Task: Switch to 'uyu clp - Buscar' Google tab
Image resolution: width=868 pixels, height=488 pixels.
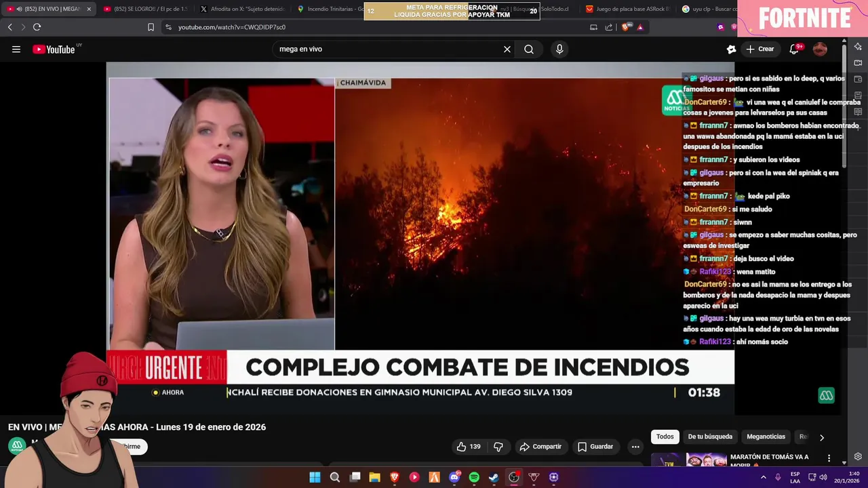Action: (x=708, y=9)
